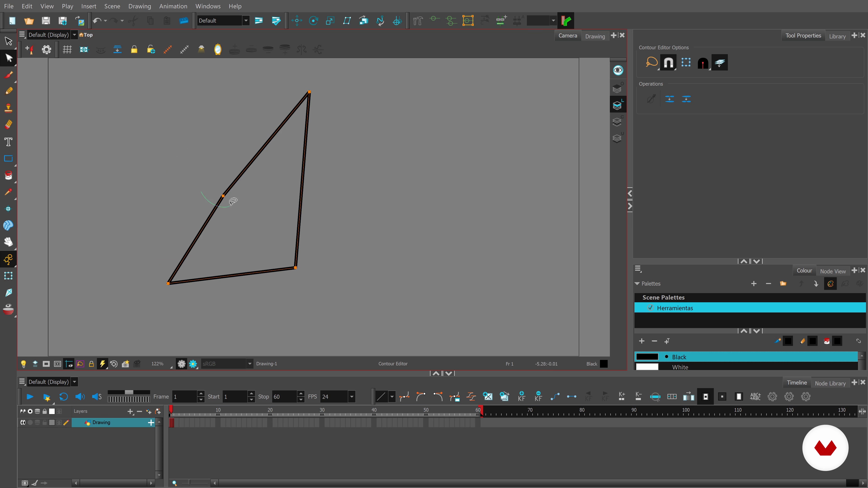Click the render green arrow icon
The image size is (868, 488).
[566, 21]
